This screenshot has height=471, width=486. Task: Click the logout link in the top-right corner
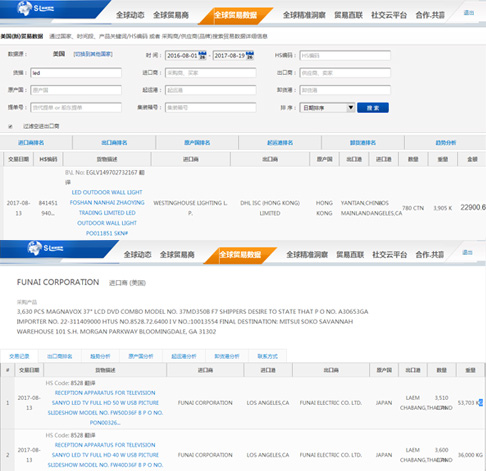[469, 13]
